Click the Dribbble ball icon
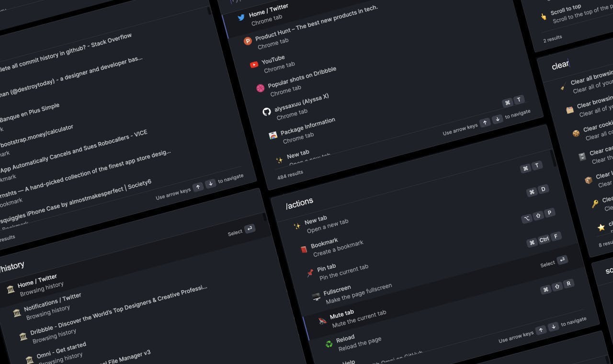This screenshot has width=613, height=364. click(x=260, y=88)
